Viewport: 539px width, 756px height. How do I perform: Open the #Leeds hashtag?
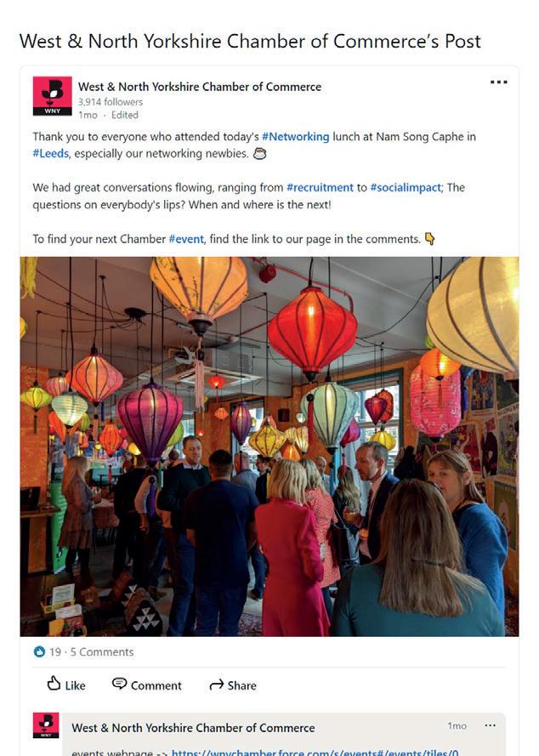tap(51, 153)
